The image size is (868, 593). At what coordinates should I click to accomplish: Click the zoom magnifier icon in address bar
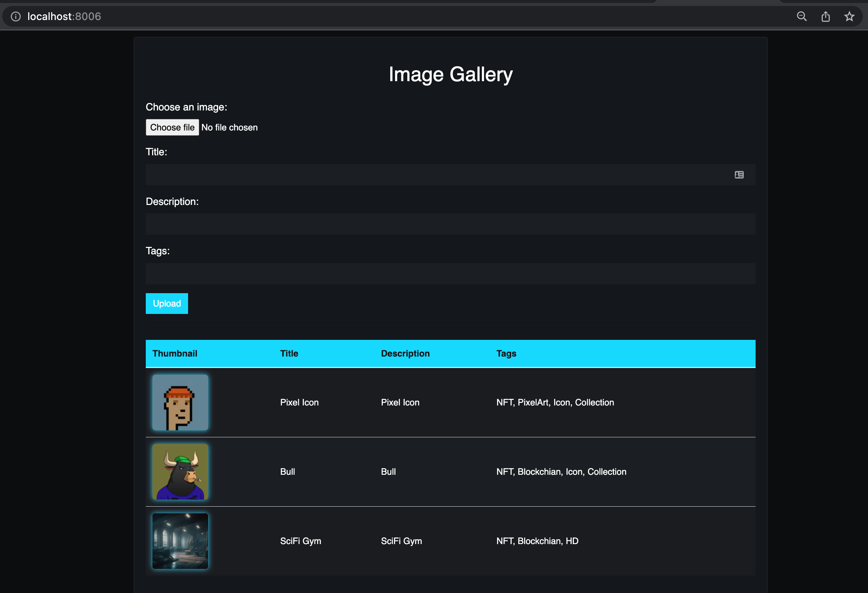click(802, 16)
